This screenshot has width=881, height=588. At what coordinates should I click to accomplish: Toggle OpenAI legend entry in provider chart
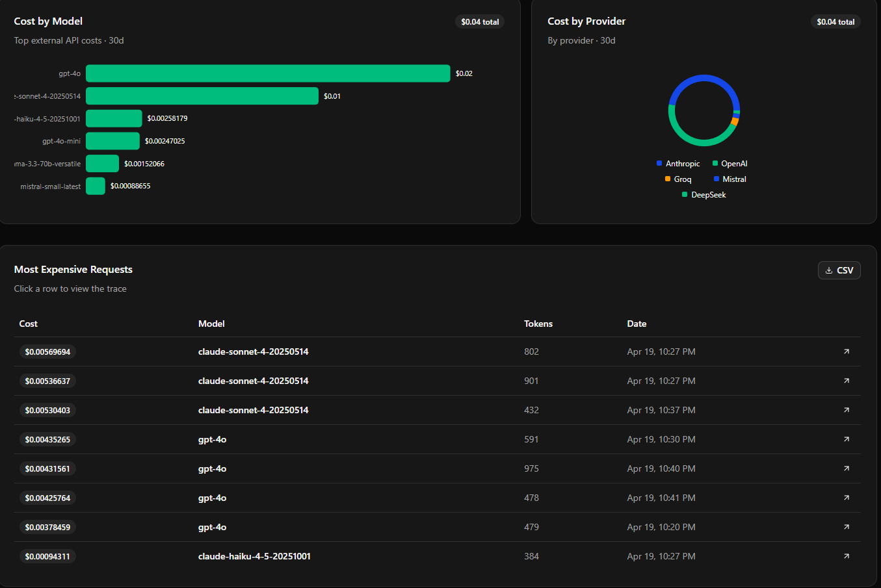pos(730,164)
